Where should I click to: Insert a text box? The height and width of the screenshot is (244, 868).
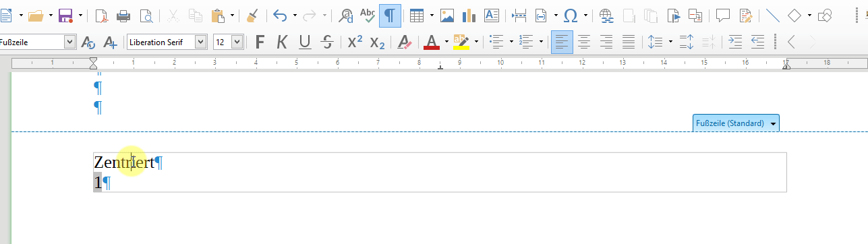click(x=491, y=15)
